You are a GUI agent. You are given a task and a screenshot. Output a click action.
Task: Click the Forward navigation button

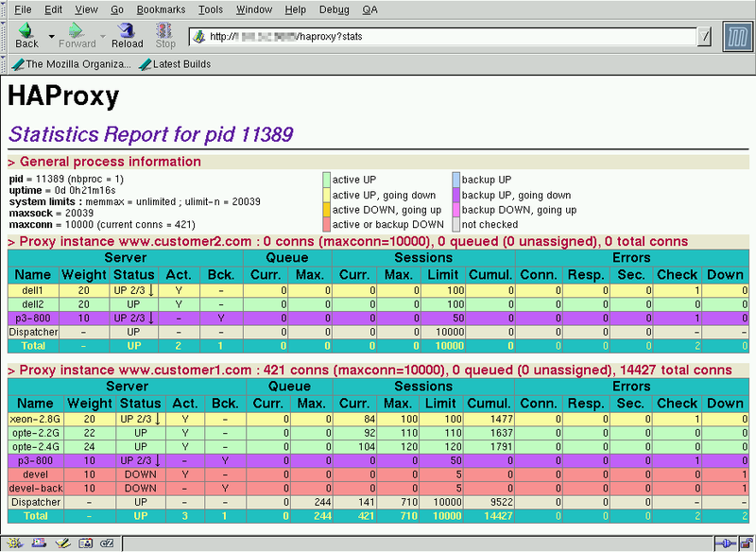pos(77,36)
